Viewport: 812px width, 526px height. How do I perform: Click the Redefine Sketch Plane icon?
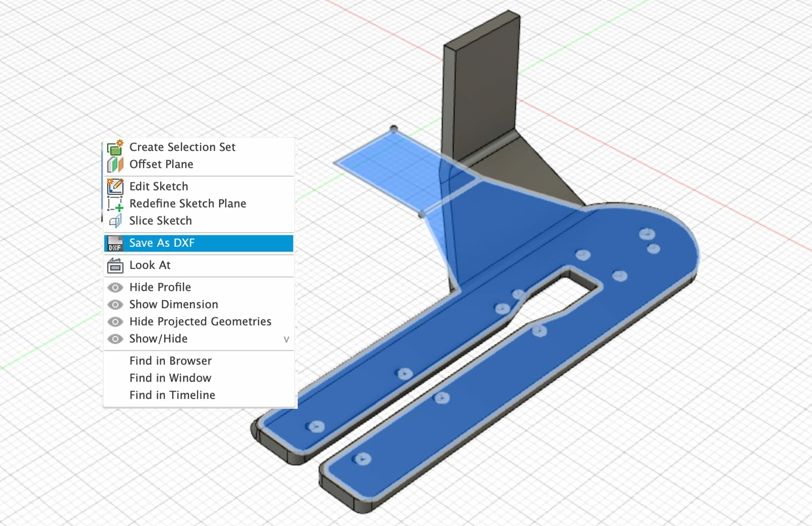point(115,204)
